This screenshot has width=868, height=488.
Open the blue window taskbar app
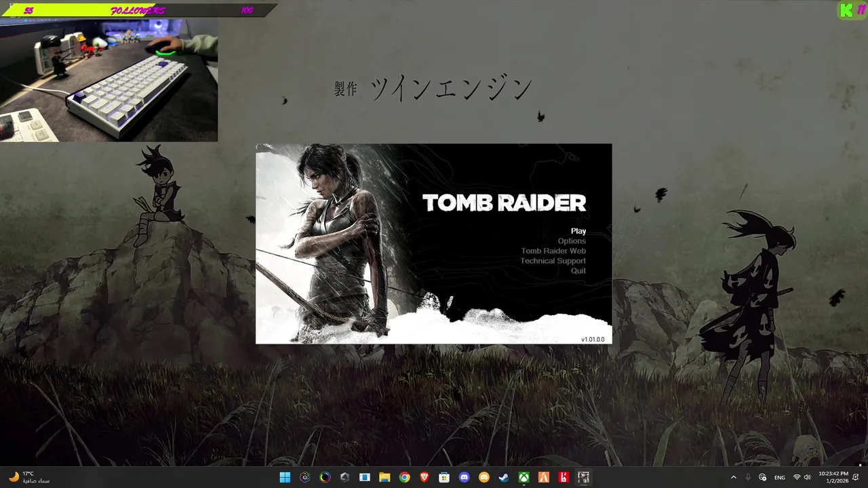(x=365, y=477)
